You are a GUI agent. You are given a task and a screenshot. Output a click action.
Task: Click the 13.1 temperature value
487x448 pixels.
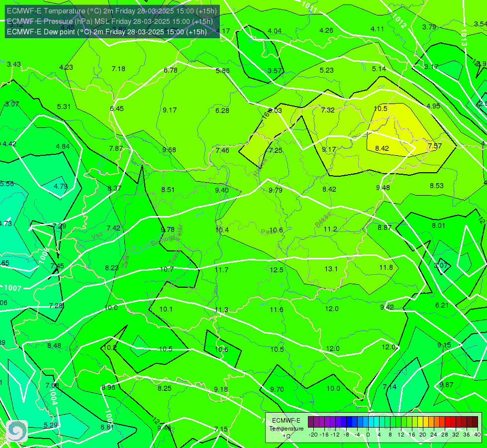click(x=331, y=269)
